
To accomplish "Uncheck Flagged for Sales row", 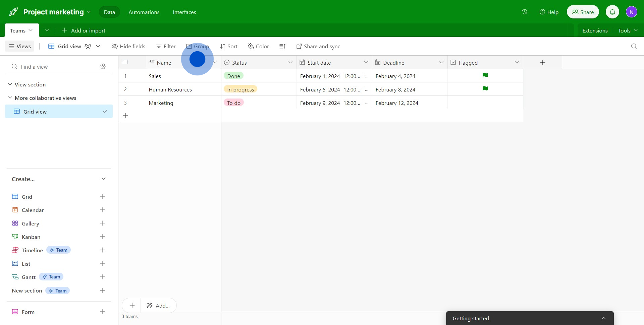I will 485,76.
